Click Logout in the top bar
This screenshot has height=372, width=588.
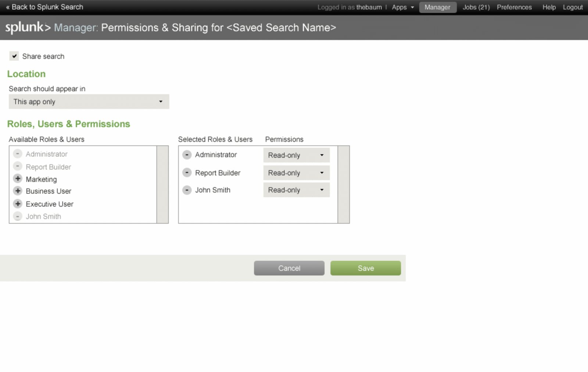pyautogui.click(x=573, y=7)
